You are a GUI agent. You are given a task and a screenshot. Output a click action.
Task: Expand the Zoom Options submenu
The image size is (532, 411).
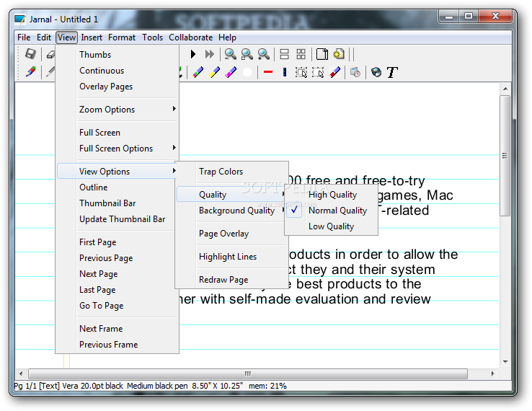tap(118, 110)
